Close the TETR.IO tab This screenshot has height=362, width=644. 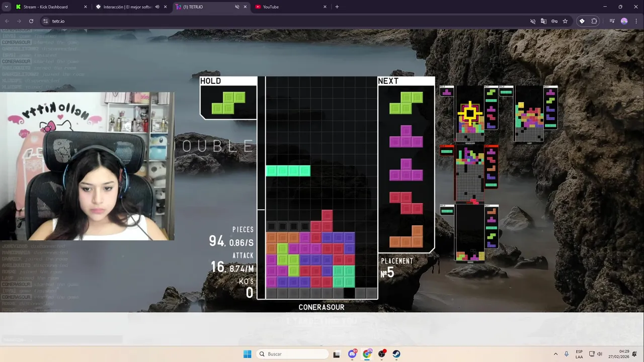click(245, 7)
